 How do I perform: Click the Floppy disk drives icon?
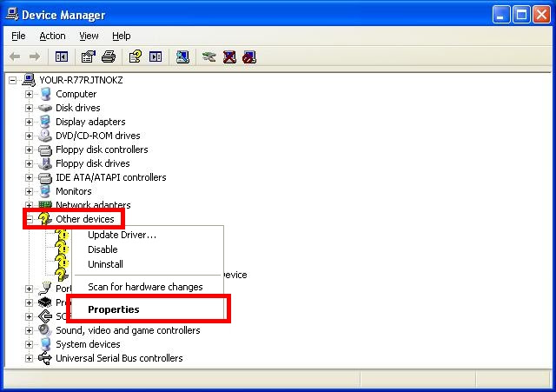click(x=45, y=163)
